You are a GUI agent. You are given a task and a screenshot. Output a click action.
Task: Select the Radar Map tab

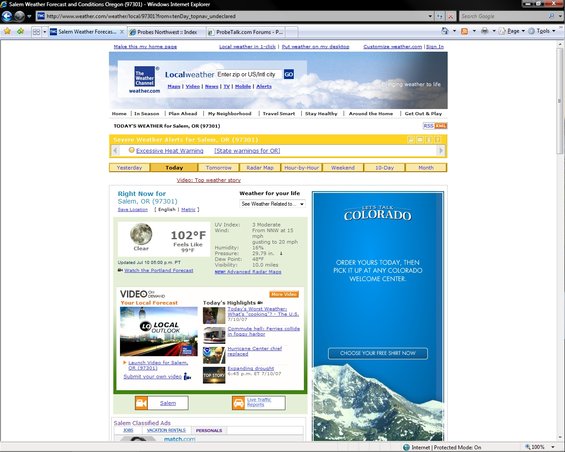[x=260, y=168]
